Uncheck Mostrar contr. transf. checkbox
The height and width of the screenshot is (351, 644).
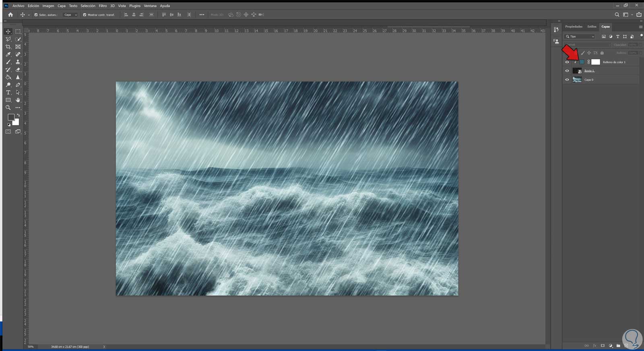point(85,15)
